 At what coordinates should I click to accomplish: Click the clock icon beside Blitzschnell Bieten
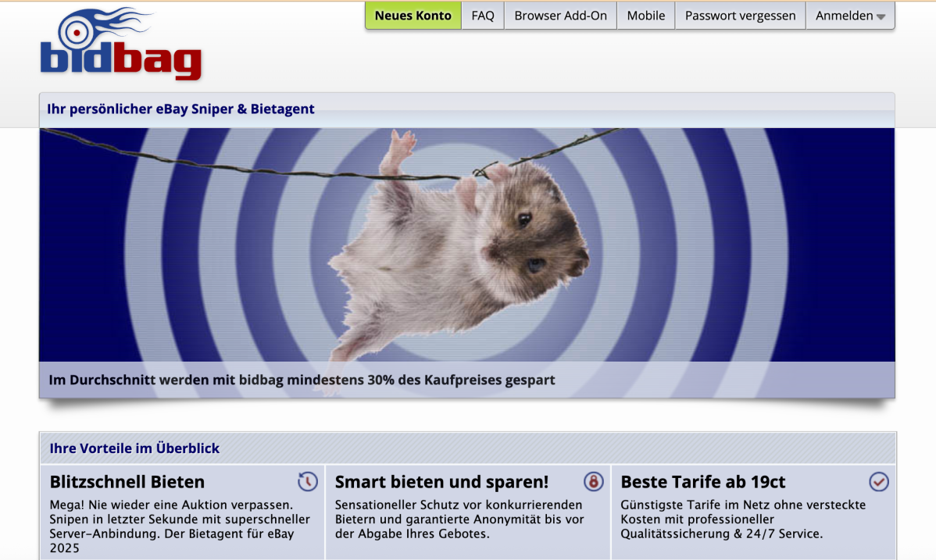click(x=307, y=481)
